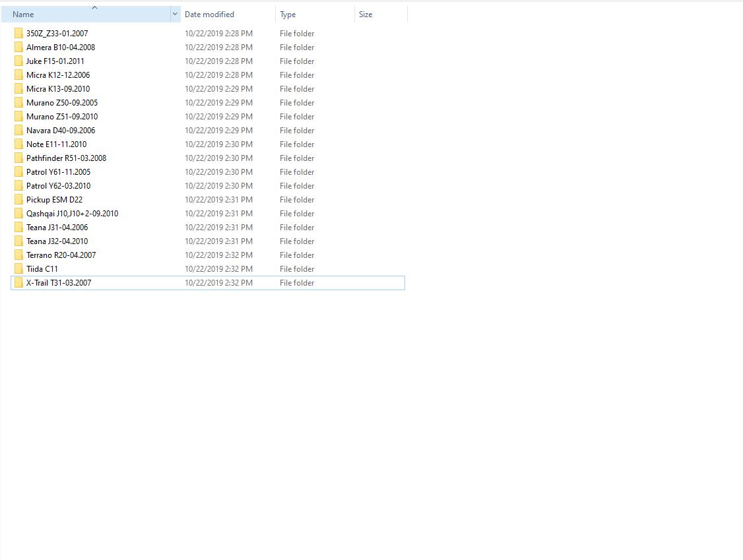The width and height of the screenshot is (743, 560).
Task: Click the folder icon beside Almera B10-04.2008
Action: pyautogui.click(x=18, y=47)
